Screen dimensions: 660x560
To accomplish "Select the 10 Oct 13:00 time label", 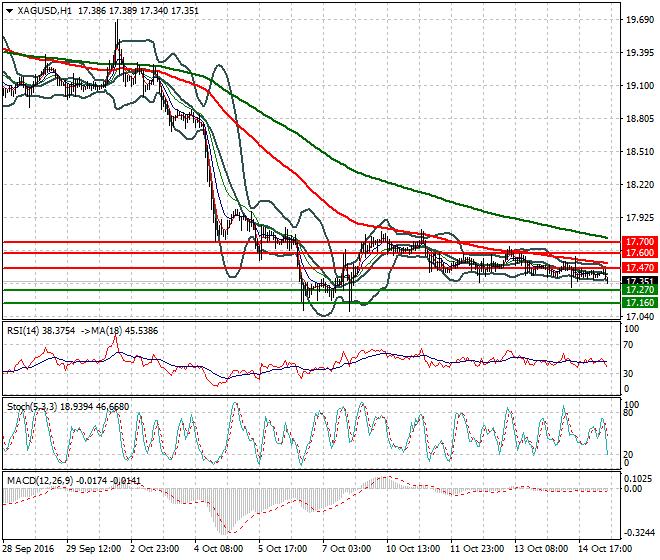I will click(413, 549).
